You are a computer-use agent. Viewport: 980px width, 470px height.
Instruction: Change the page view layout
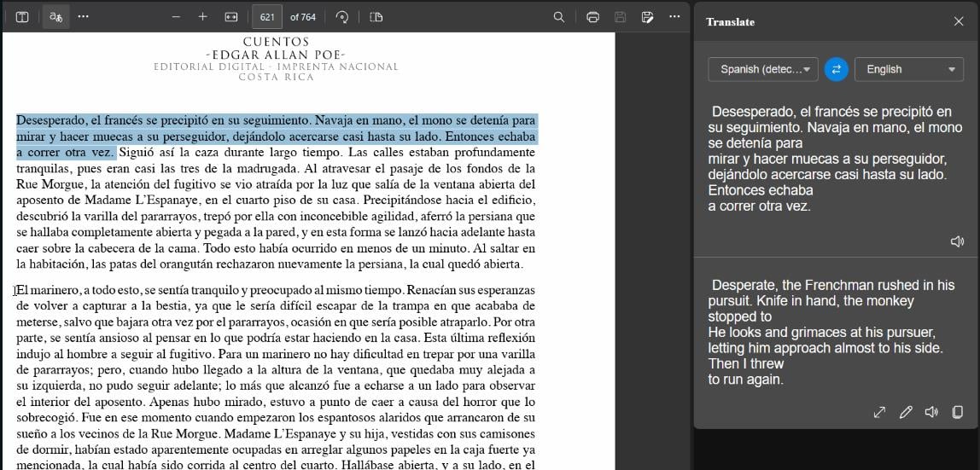click(376, 17)
